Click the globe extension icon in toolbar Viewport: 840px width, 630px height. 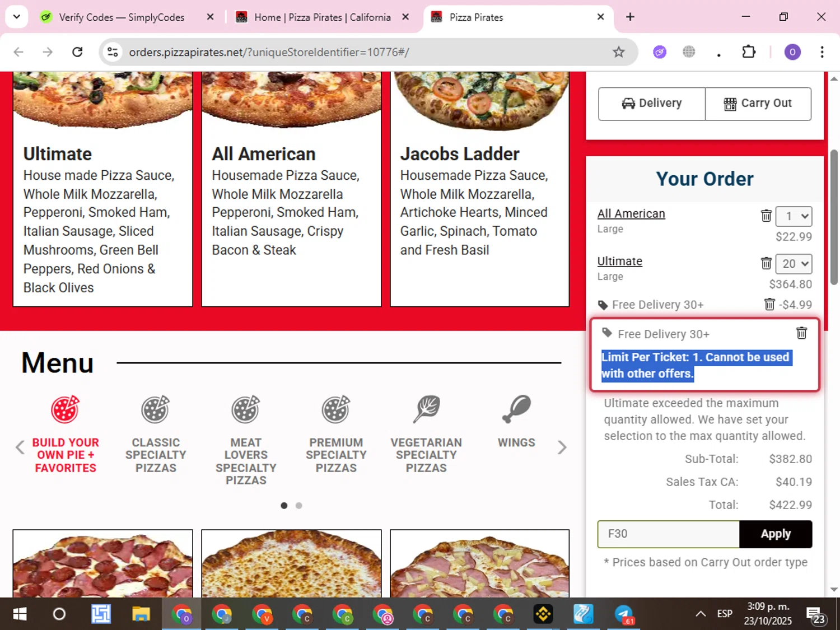[689, 52]
